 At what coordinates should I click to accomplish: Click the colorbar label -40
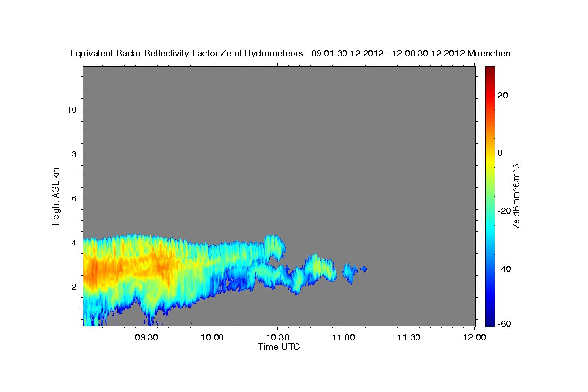tap(503, 269)
